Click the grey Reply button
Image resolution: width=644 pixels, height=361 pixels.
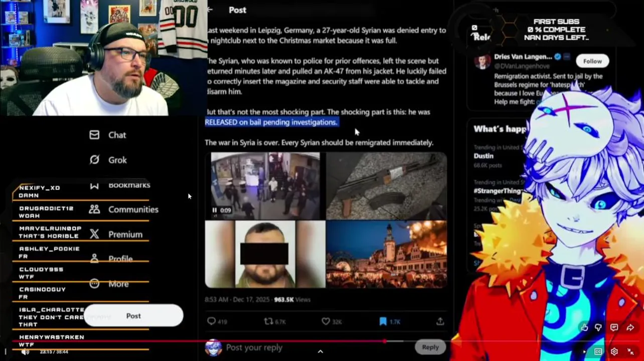point(430,347)
